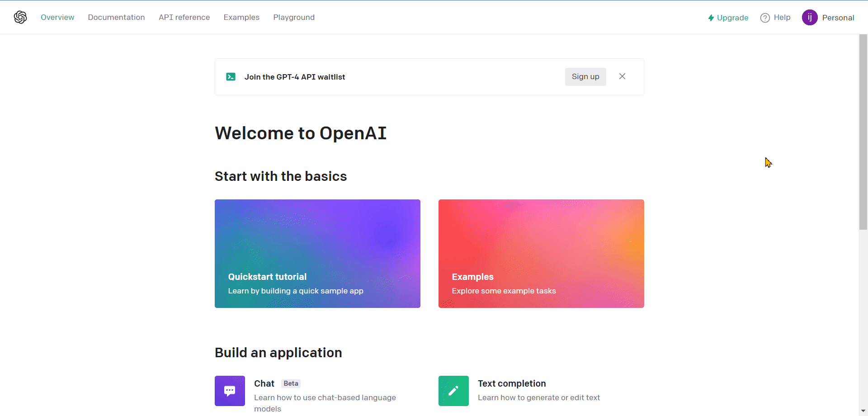This screenshot has width=868, height=416.
Task: Click the Sign up button
Action: pyautogui.click(x=585, y=77)
